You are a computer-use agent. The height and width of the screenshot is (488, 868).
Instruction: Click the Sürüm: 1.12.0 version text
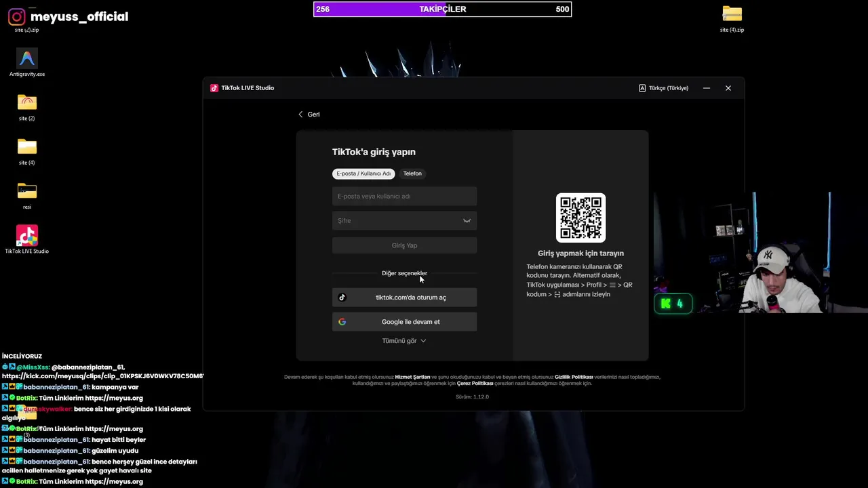[472, 396]
